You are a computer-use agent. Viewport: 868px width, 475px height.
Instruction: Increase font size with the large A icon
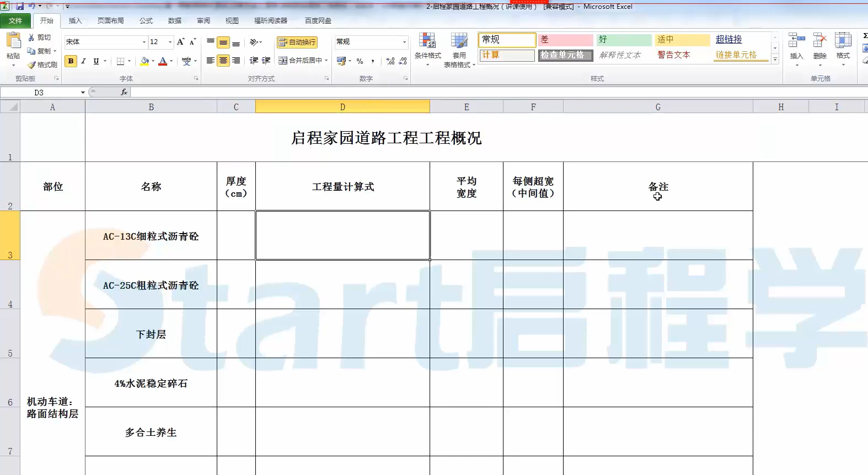coord(180,42)
